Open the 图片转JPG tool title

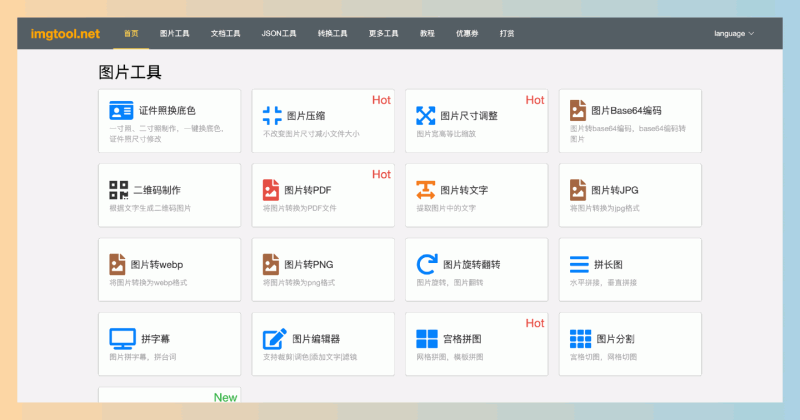tap(614, 190)
